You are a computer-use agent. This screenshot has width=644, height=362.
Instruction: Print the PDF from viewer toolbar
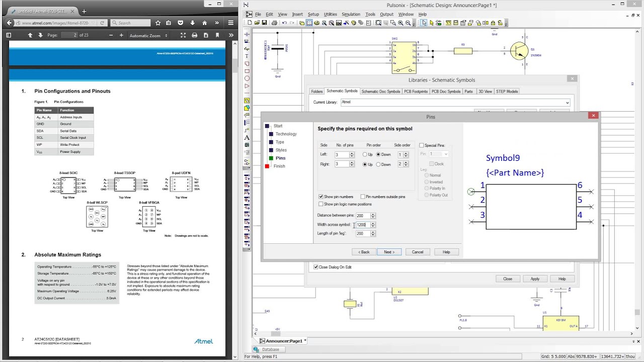(x=194, y=35)
